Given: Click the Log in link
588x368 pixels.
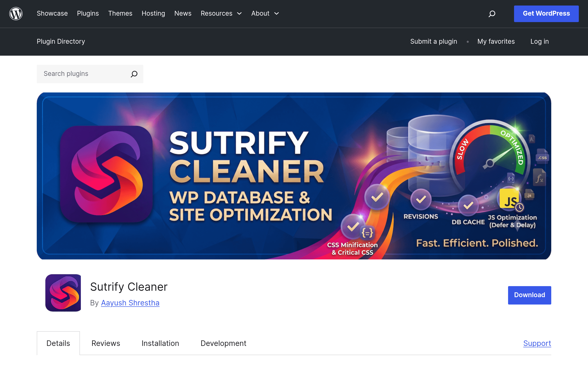Looking at the screenshot, I should pyautogui.click(x=539, y=42).
